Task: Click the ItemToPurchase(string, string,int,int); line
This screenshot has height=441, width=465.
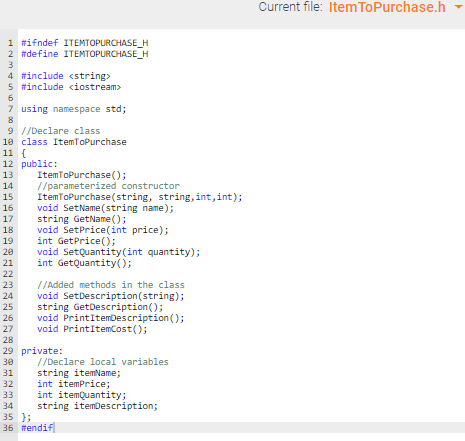Action: (140, 197)
